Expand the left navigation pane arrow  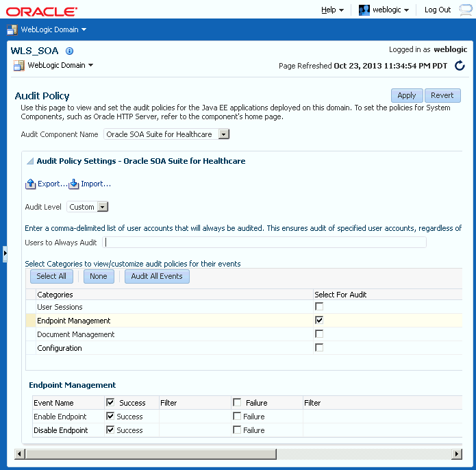5,253
